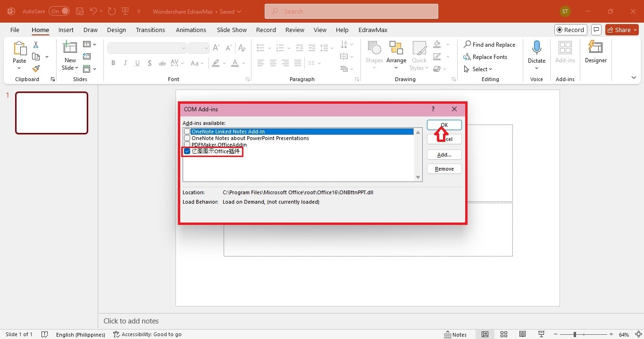
Task: Open the Share dropdown button
Action: (x=622, y=30)
